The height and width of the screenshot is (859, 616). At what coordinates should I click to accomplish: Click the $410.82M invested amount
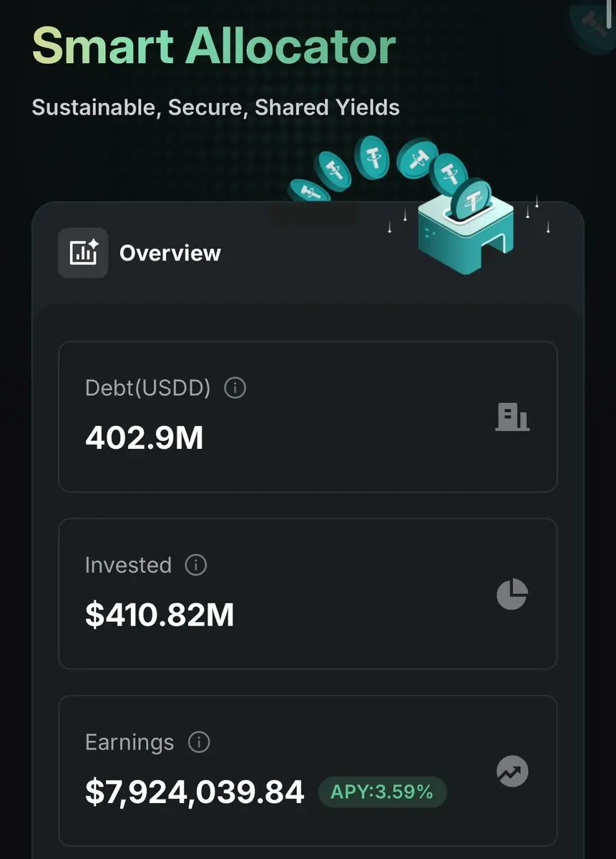click(x=160, y=615)
